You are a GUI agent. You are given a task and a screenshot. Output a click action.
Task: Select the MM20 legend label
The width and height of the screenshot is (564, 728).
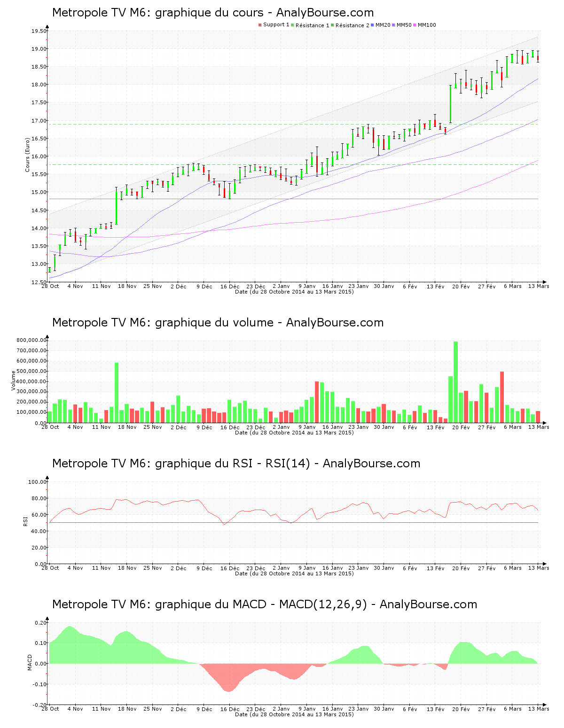coord(383,25)
